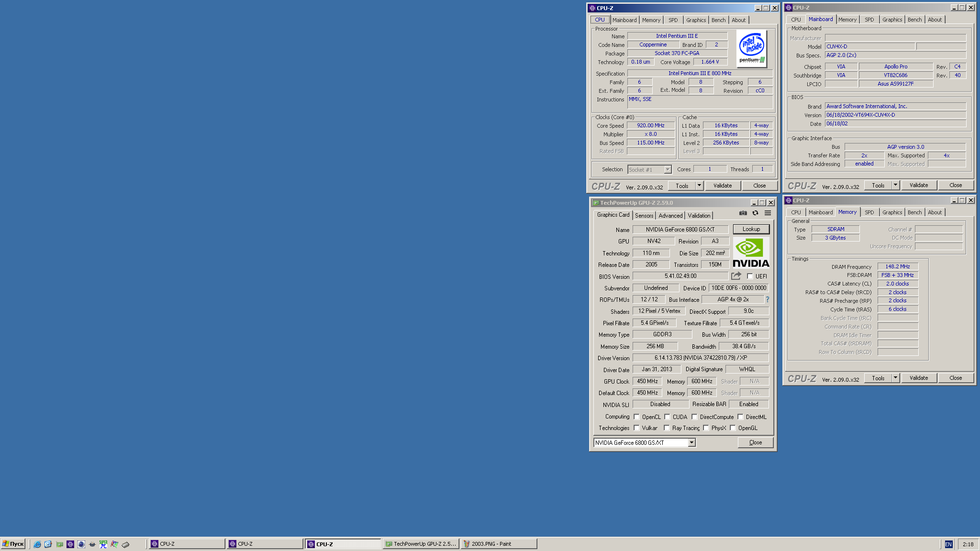980x551 pixels.
Task: Toggle the DirectML checkbox
Action: click(740, 417)
